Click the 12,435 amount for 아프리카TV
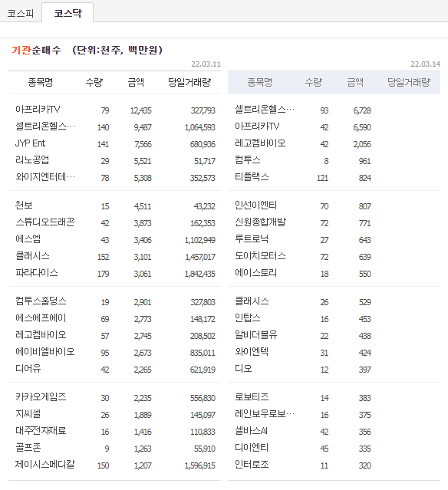 [x=140, y=110]
